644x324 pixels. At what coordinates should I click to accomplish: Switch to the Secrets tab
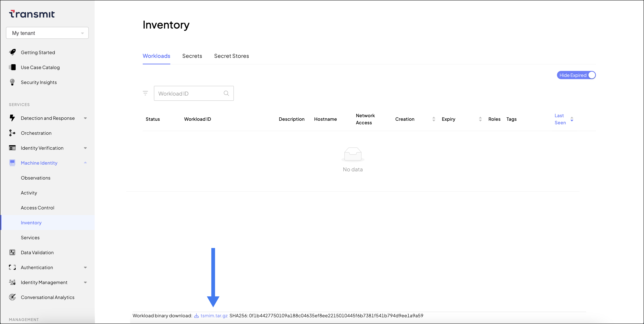pyautogui.click(x=192, y=56)
